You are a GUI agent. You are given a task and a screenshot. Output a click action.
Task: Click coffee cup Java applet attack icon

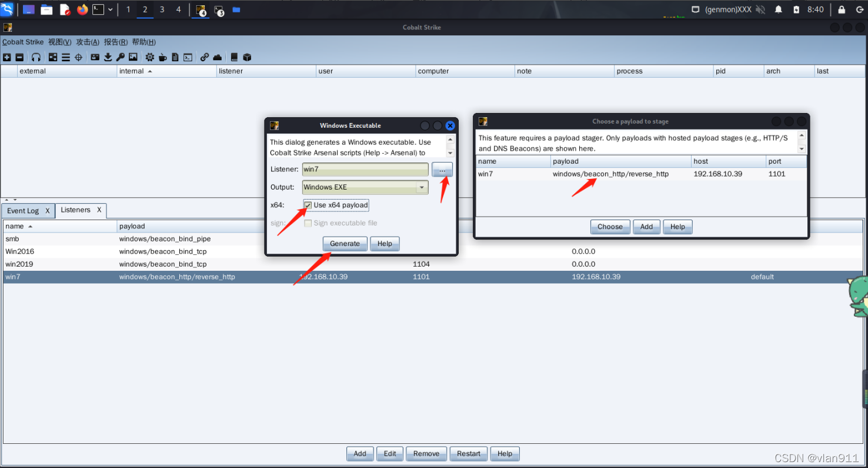point(162,57)
